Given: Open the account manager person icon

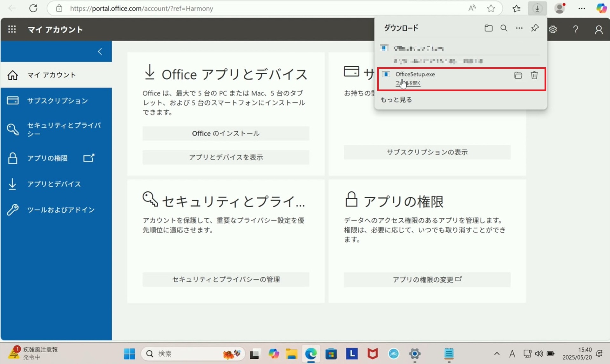Looking at the screenshot, I should [x=599, y=29].
